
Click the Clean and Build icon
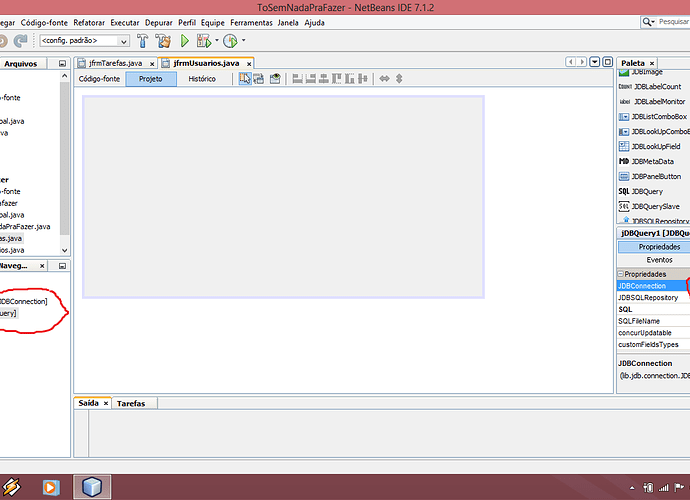pyautogui.click(x=163, y=41)
